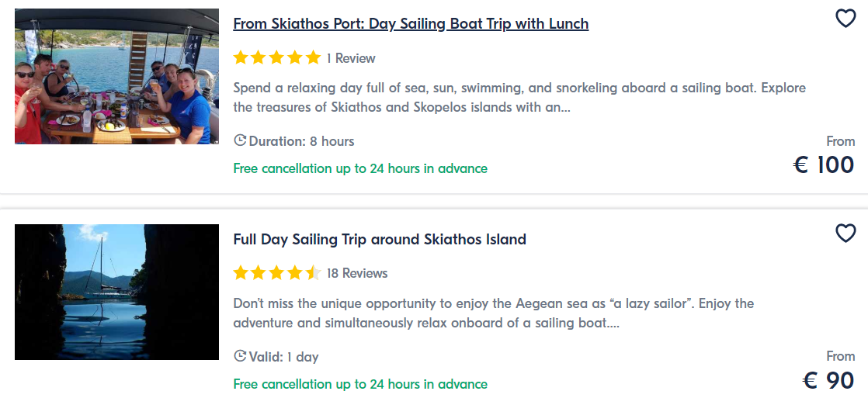Screen dimensions: 868x398
Task: Click the 'lazy sailor' description text
Action: [494, 313]
